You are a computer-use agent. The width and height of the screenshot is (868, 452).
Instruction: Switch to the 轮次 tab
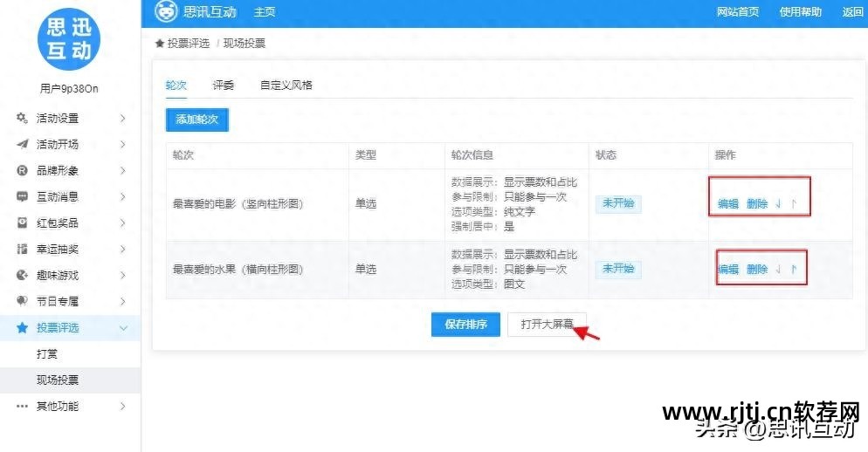[x=176, y=85]
